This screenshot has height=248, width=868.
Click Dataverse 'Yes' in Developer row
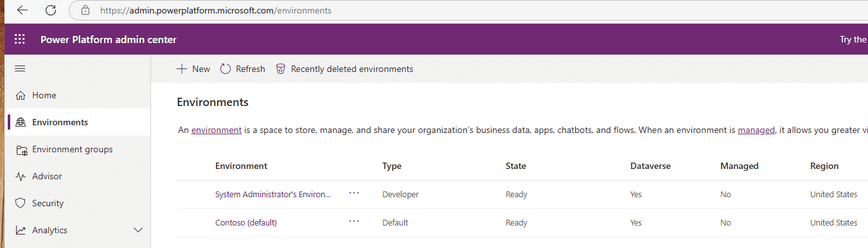636,194
